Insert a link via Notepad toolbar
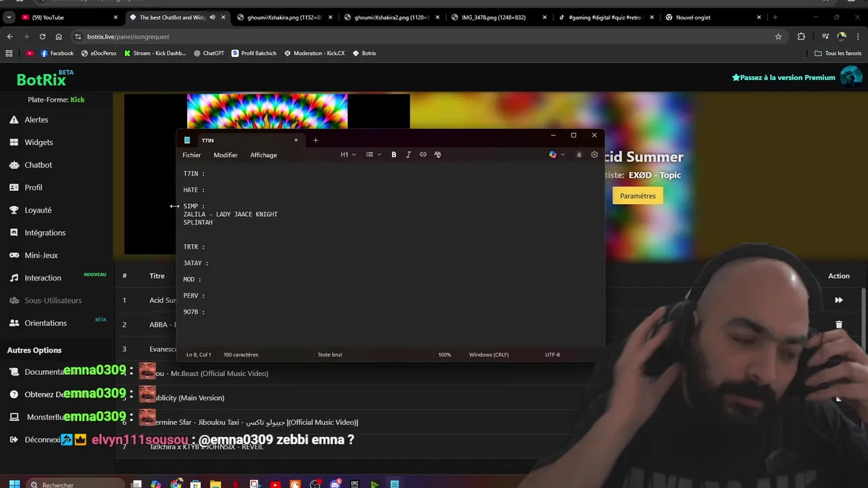Image resolution: width=868 pixels, height=488 pixels. coord(423,155)
